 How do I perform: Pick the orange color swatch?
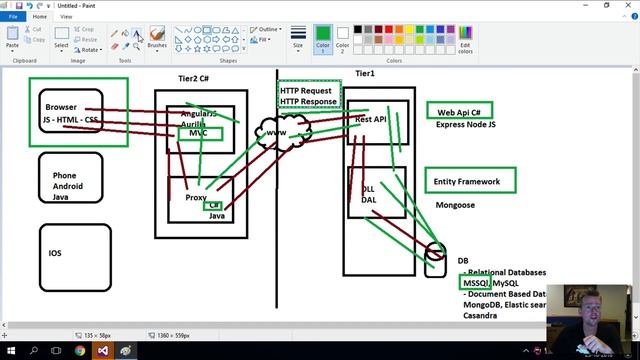[399, 29]
